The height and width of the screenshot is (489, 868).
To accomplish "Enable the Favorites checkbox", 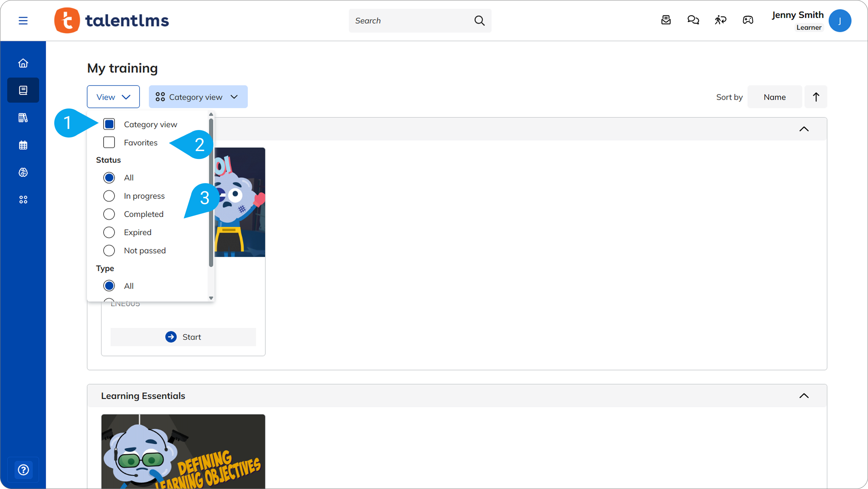I will 109,142.
